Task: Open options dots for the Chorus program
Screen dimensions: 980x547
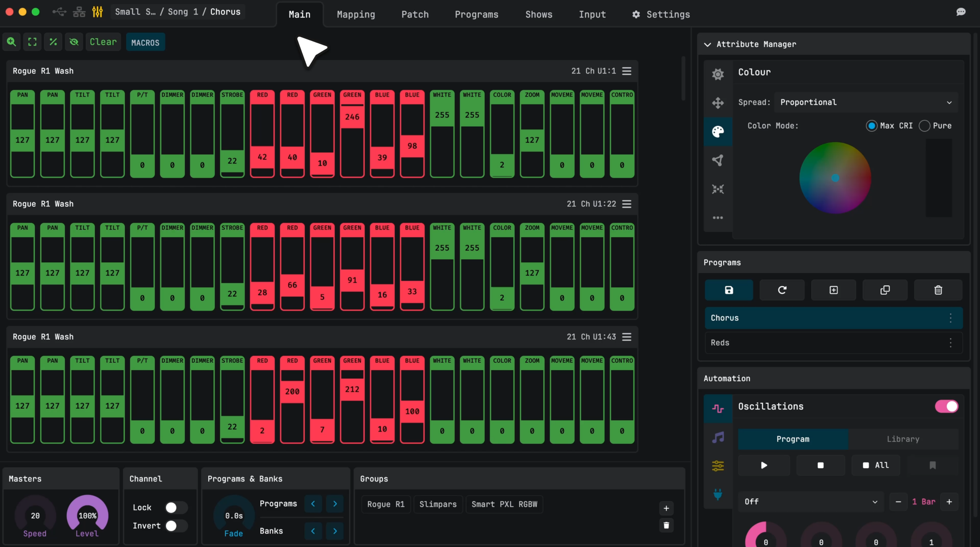Action: (951, 318)
